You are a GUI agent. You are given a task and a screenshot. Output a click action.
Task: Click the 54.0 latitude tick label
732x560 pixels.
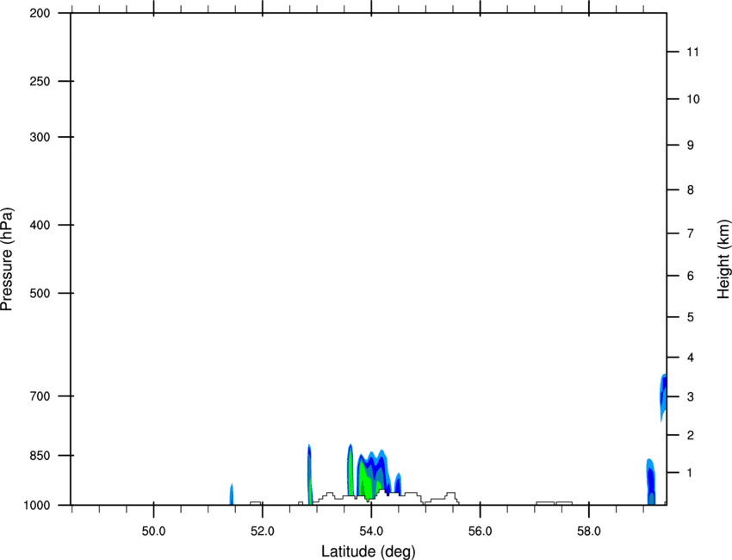[x=372, y=532]
